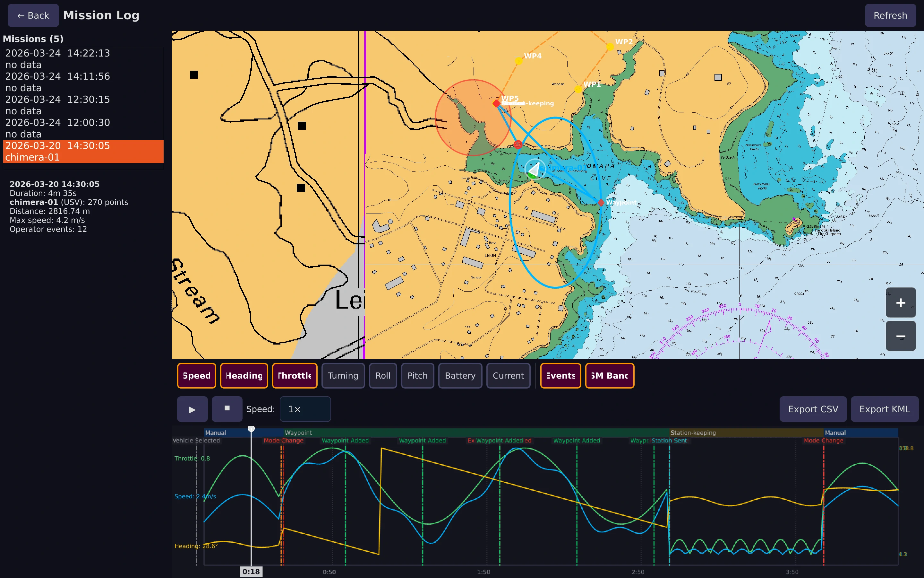
Task: Toggle the Throttle chart series
Action: (x=295, y=375)
